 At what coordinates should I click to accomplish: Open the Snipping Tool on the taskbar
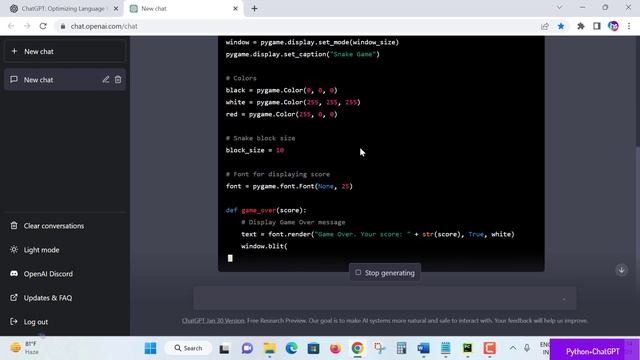(x=380, y=348)
